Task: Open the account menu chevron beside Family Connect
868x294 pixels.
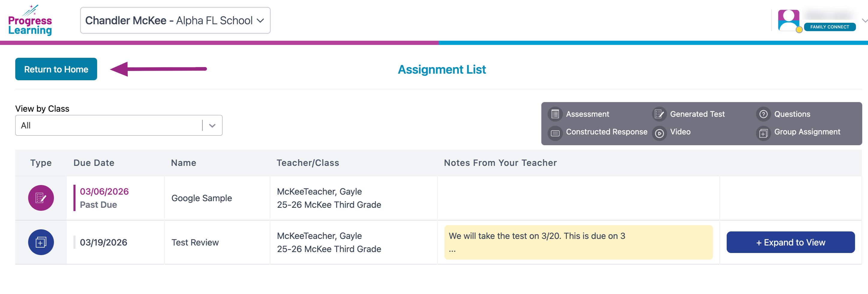Action: 864,21
